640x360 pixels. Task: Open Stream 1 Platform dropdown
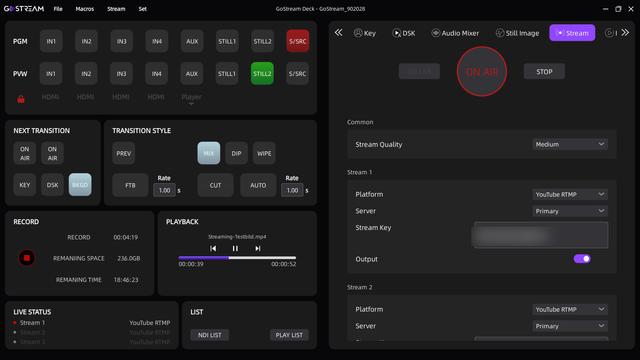570,194
